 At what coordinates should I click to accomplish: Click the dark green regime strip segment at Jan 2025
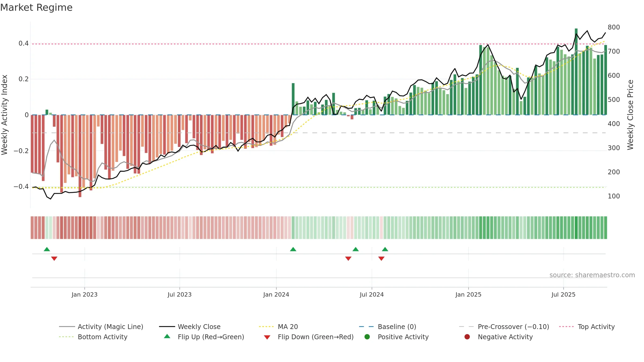point(481,228)
